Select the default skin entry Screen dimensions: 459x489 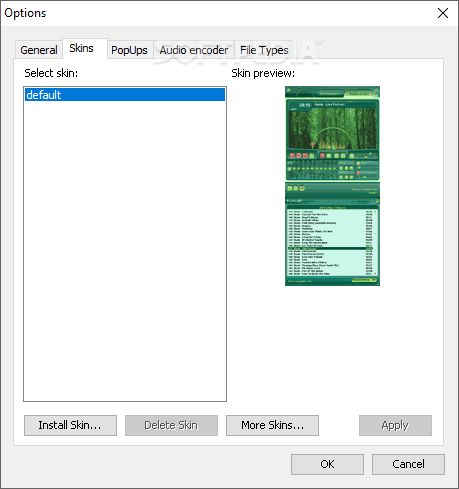coord(125,95)
